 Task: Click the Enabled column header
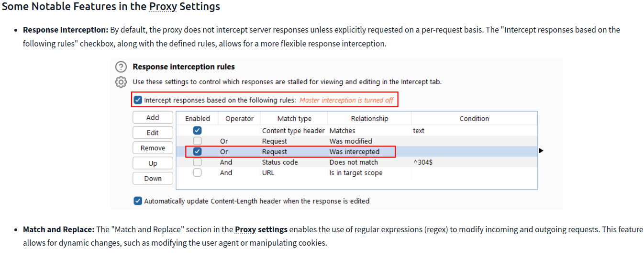[198, 118]
